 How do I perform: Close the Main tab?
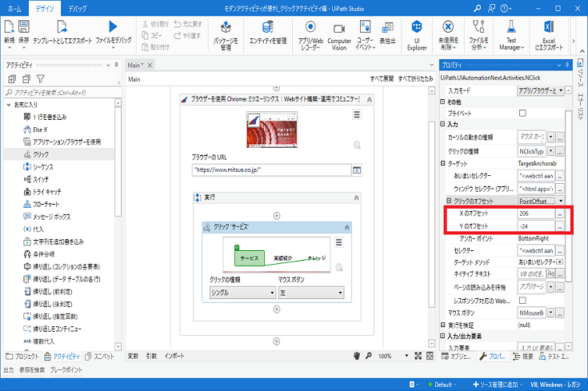[150, 66]
